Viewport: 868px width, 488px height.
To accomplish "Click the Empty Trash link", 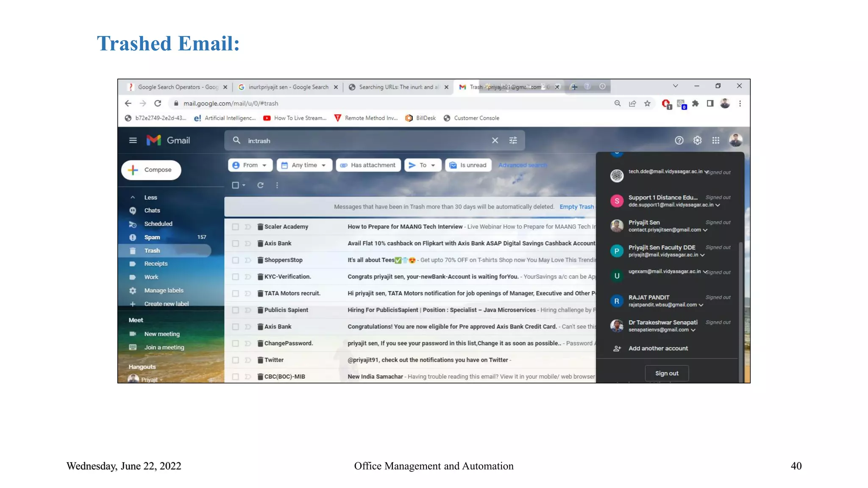I will pos(576,207).
